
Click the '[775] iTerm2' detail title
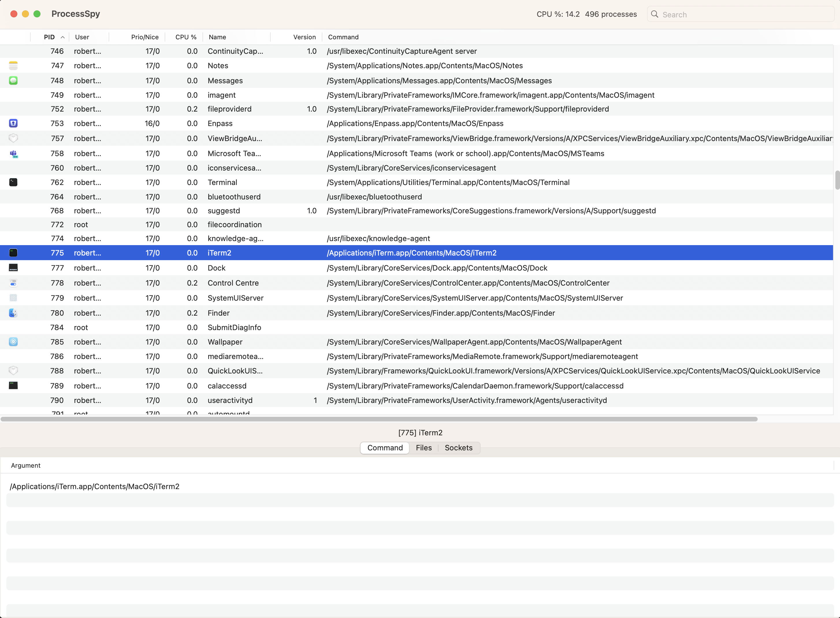pyautogui.click(x=420, y=433)
